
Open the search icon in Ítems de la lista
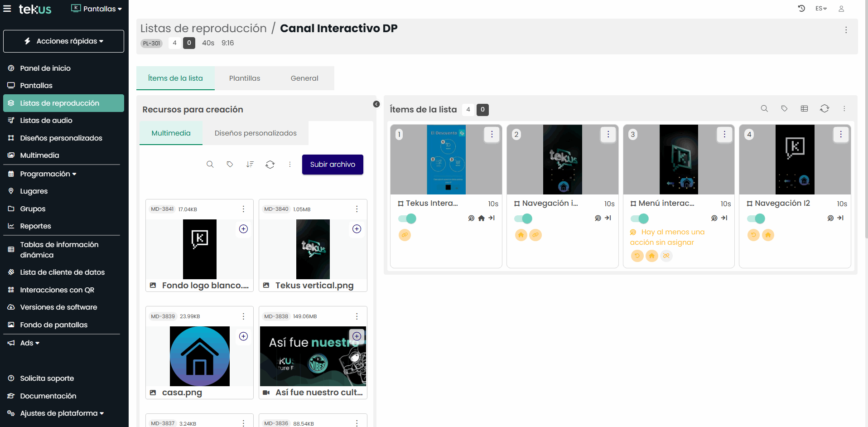pos(764,109)
